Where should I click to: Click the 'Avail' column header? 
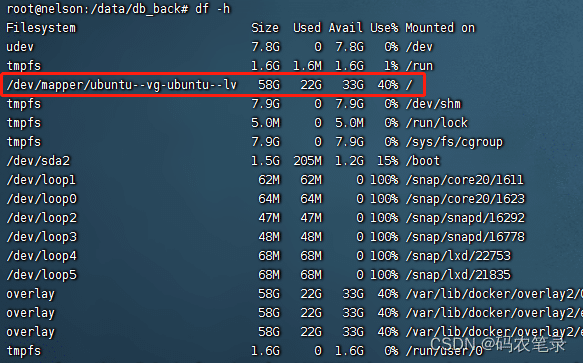(345, 28)
